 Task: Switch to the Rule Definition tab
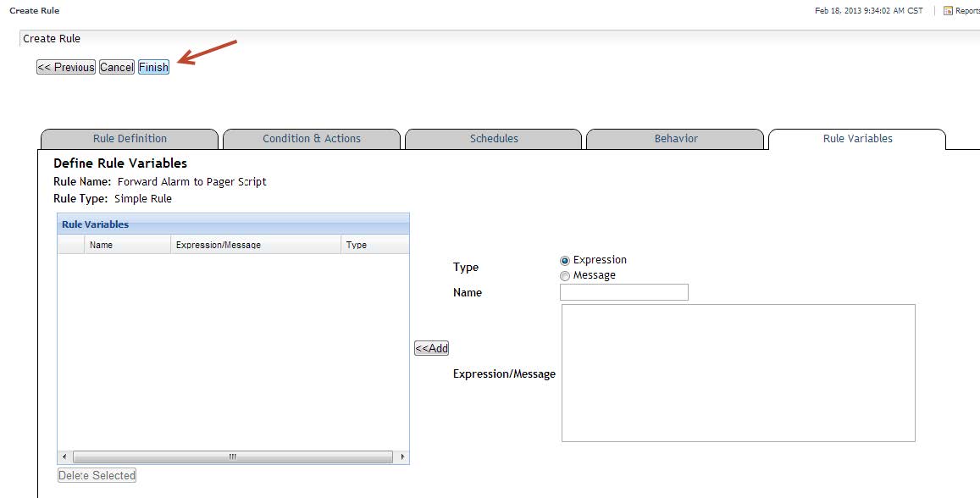130,139
